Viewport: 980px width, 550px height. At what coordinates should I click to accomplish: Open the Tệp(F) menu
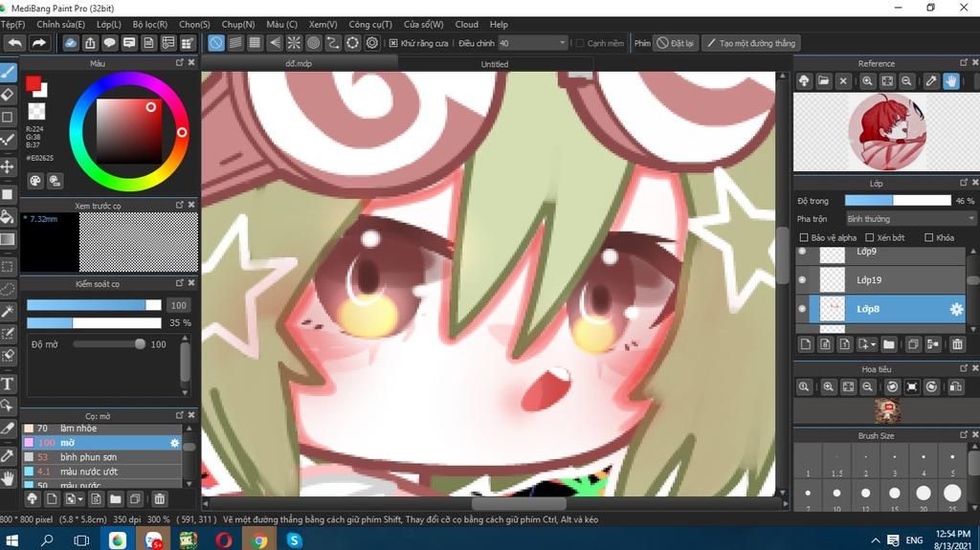pos(12,24)
